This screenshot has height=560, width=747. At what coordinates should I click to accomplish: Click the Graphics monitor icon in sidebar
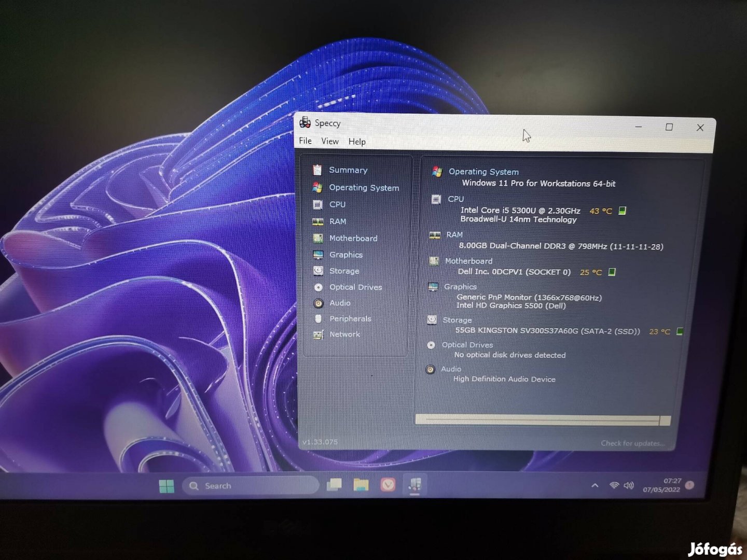[318, 255]
